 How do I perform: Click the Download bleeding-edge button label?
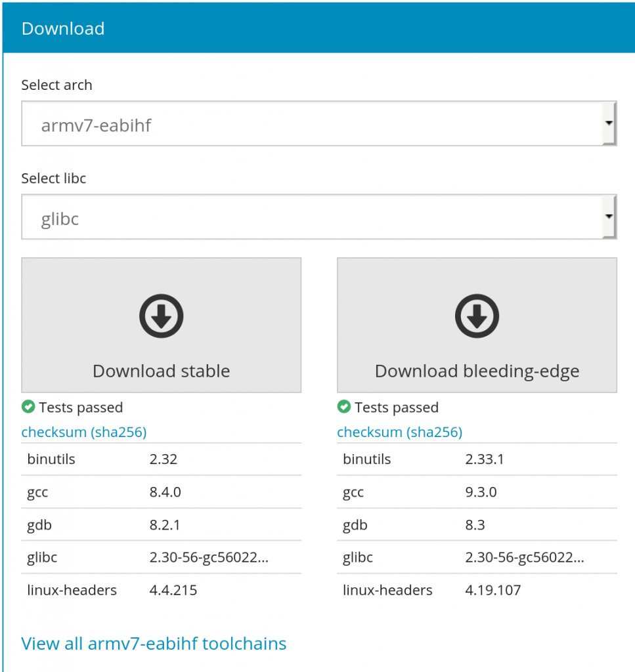click(x=477, y=371)
